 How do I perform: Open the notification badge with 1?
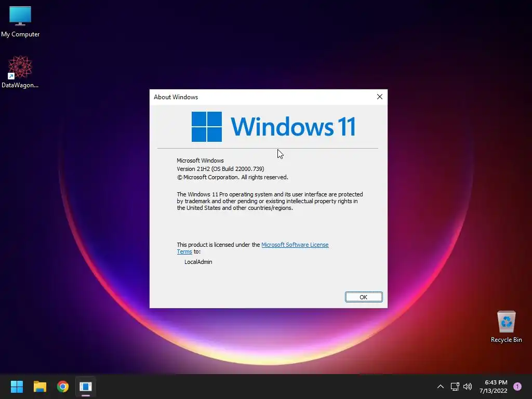(517, 387)
